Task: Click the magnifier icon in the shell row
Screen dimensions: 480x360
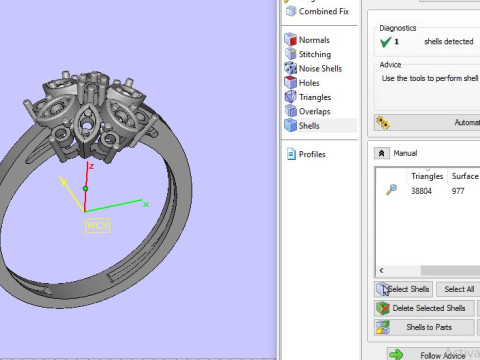Action: [x=391, y=190]
